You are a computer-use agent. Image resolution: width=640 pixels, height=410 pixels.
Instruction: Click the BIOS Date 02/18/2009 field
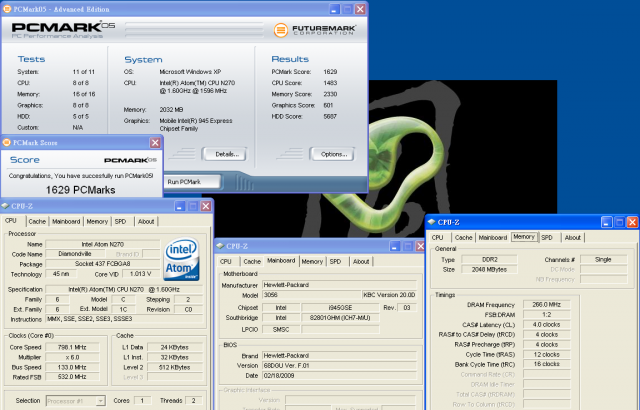(339, 375)
